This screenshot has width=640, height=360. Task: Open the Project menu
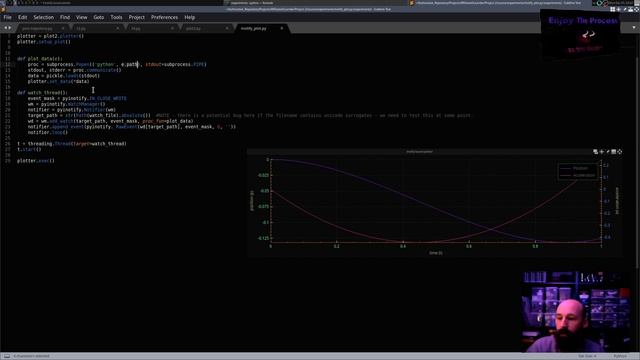coord(137,18)
